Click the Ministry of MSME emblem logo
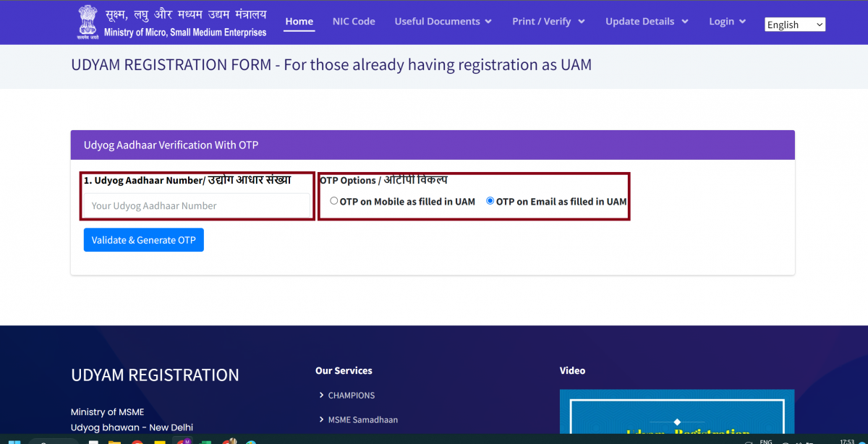 click(x=87, y=22)
